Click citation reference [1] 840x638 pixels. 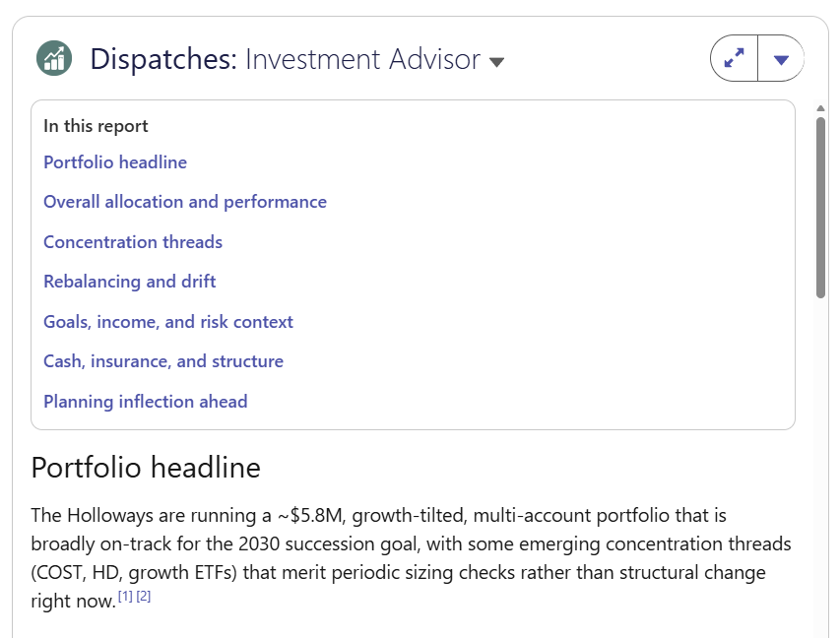click(125, 596)
